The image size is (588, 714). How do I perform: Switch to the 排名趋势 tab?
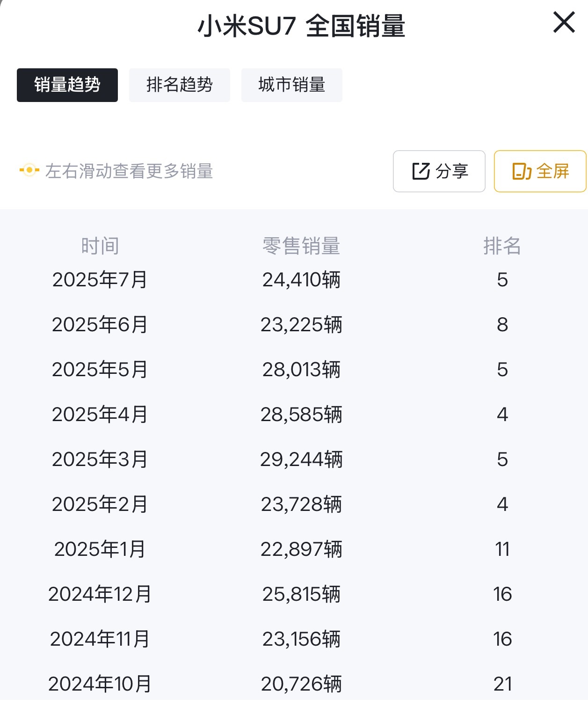tap(180, 85)
